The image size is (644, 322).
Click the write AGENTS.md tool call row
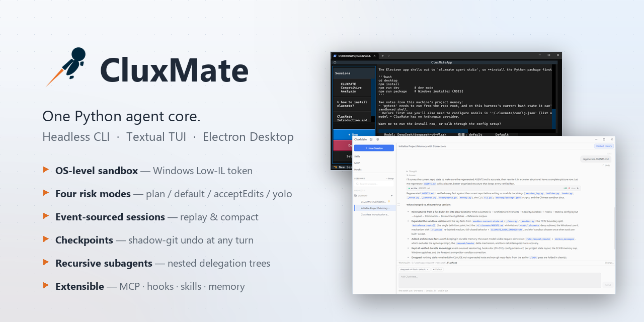point(493,188)
